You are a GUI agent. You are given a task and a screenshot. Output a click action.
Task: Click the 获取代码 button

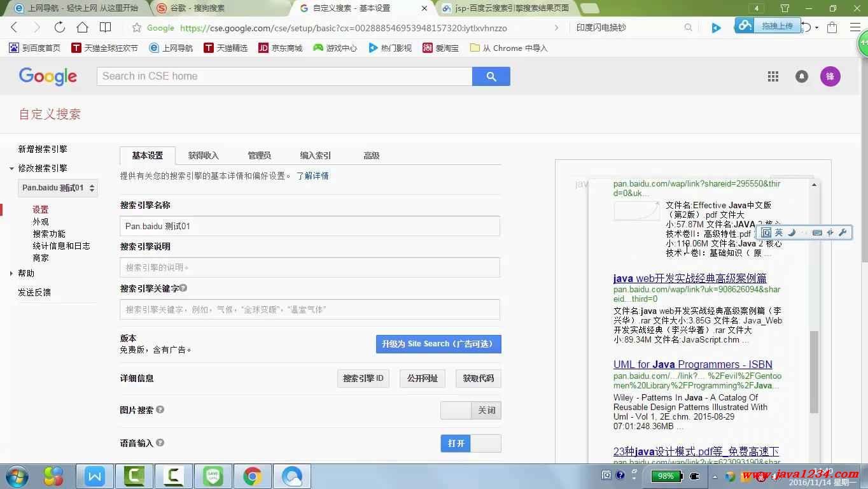[x=479, y=378]
